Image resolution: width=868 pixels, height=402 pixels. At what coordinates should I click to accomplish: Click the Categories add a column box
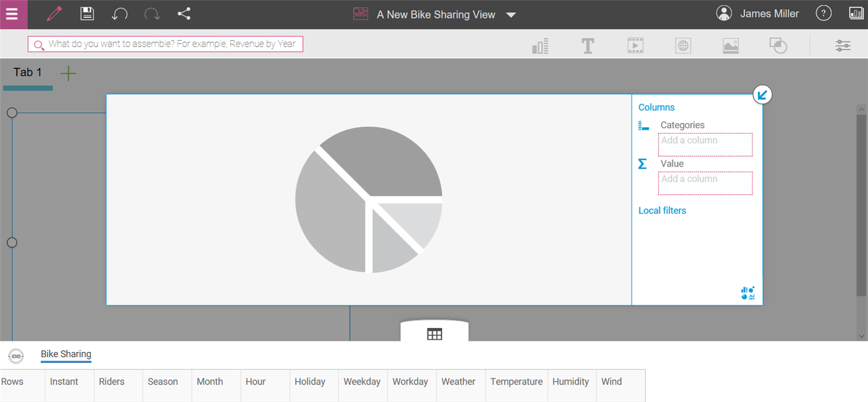(705, 144)
